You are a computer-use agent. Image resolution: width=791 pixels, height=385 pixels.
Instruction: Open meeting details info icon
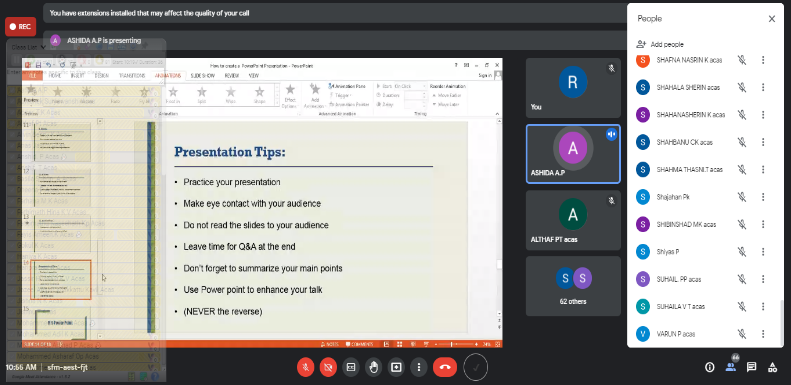click(x=710, y=367)
